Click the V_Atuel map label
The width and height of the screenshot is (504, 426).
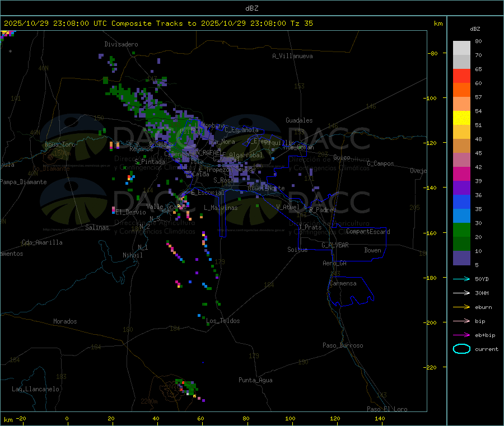(288, 207)
